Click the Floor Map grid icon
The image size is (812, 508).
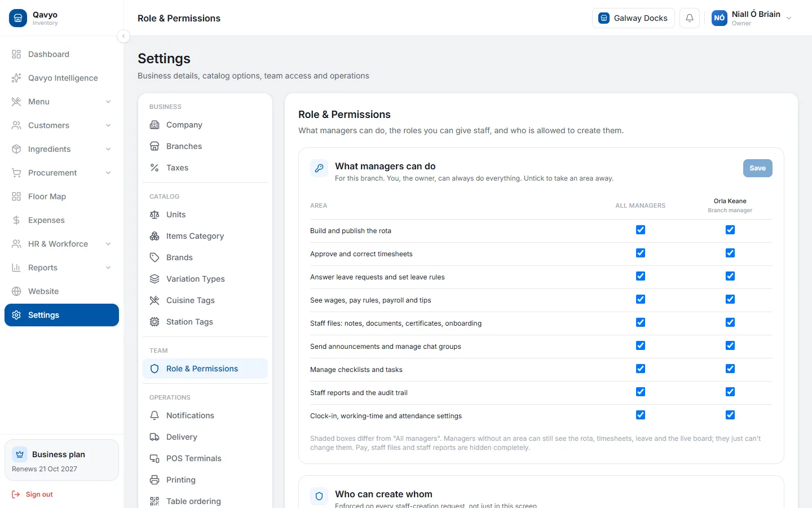16,196
